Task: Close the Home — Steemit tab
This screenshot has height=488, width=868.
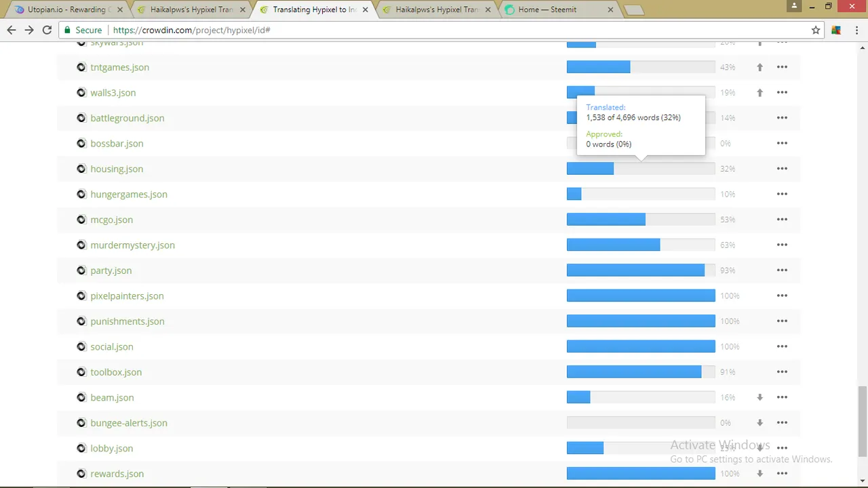Action: [x=610, y=10]
